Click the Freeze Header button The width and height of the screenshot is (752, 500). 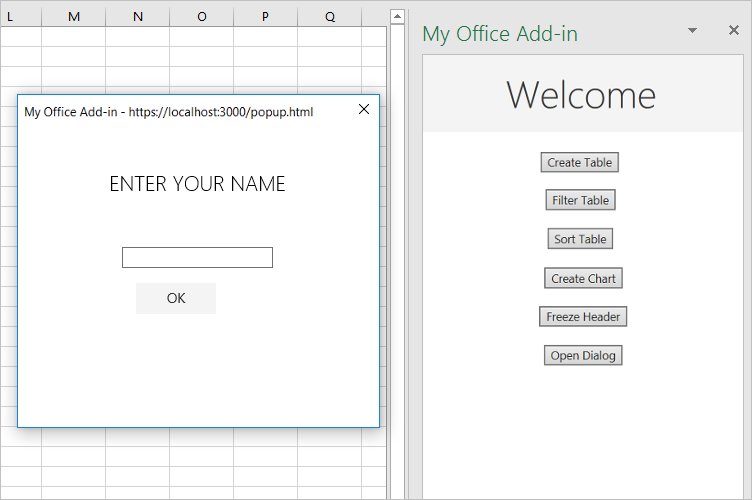(583, 317)
